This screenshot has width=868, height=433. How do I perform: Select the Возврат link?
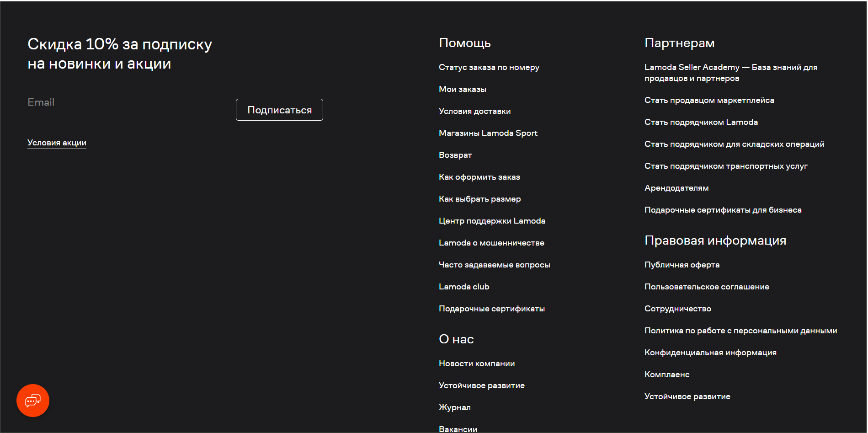pyautogui.click(x=455, y=155)
